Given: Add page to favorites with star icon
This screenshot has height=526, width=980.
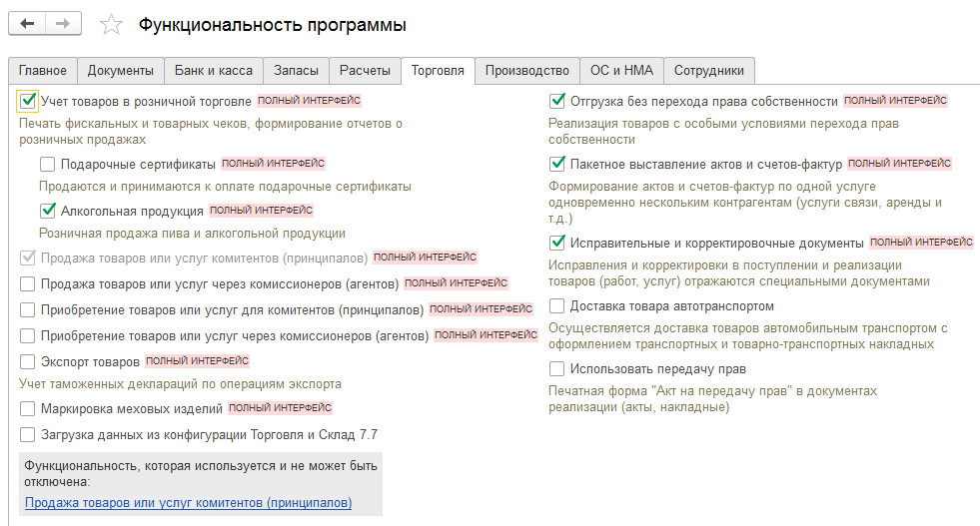Looking at the screenshot, I should pyautogui.click(x=113, y=24).
